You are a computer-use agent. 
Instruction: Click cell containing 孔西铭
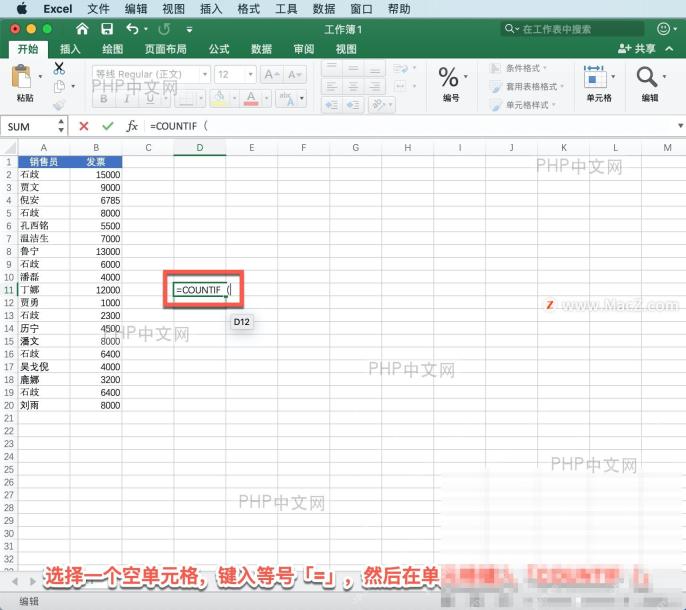(43, 226)
